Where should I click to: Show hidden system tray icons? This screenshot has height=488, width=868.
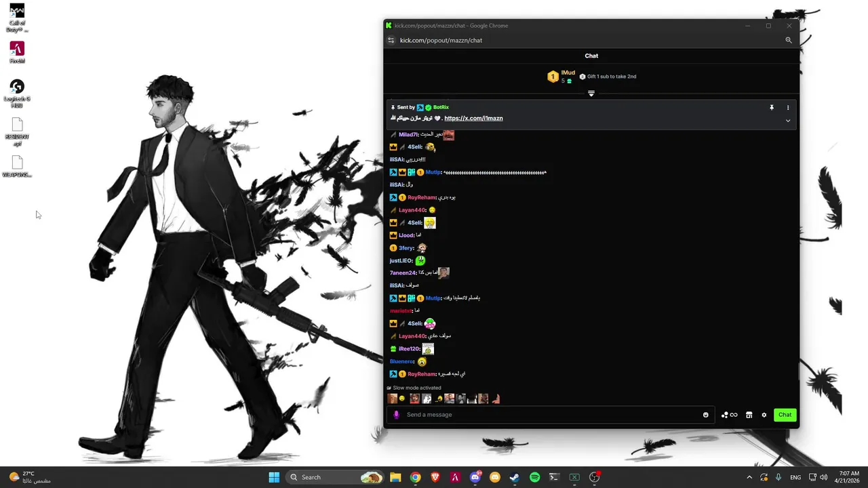[749, 477]
